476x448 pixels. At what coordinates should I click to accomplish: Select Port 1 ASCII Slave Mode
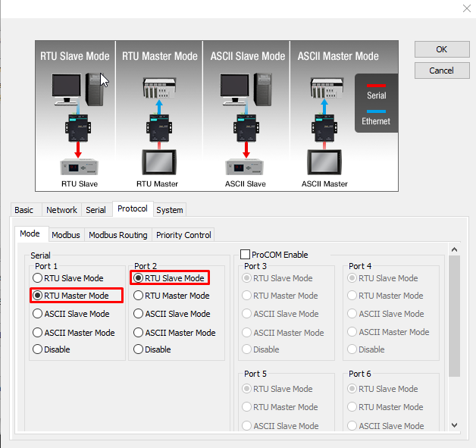click(71, 314)
